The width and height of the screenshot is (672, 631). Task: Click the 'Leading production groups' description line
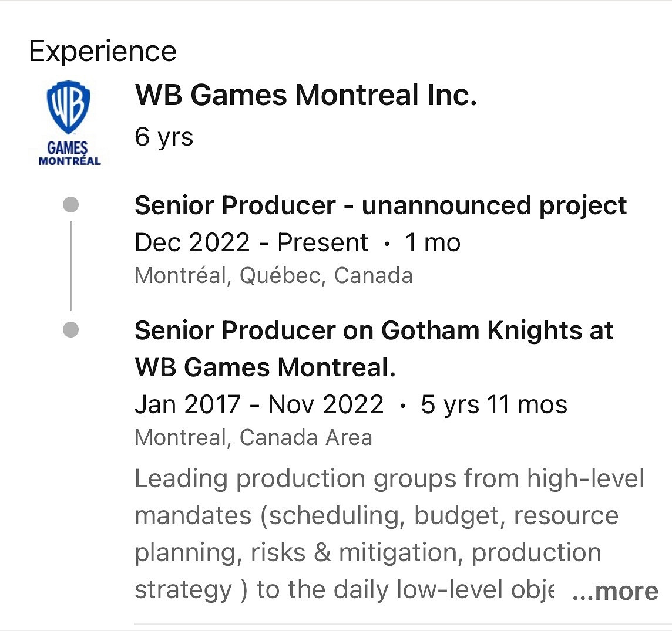pos(389,479)
